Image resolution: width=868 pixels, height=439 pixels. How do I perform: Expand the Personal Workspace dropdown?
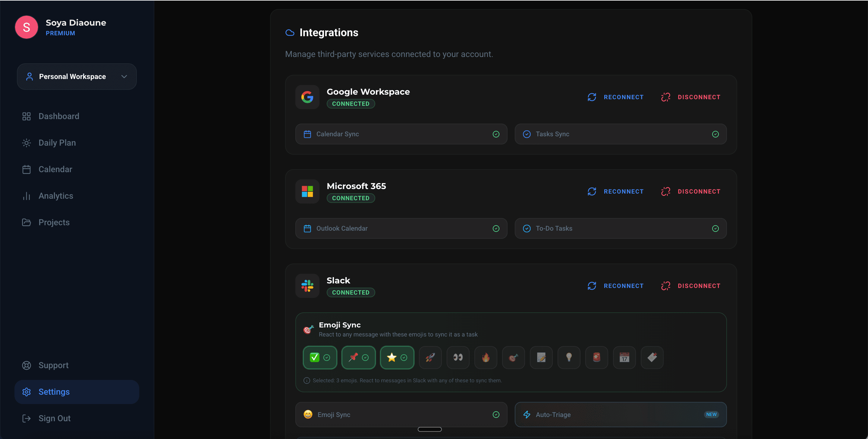[x=77, y=77]
